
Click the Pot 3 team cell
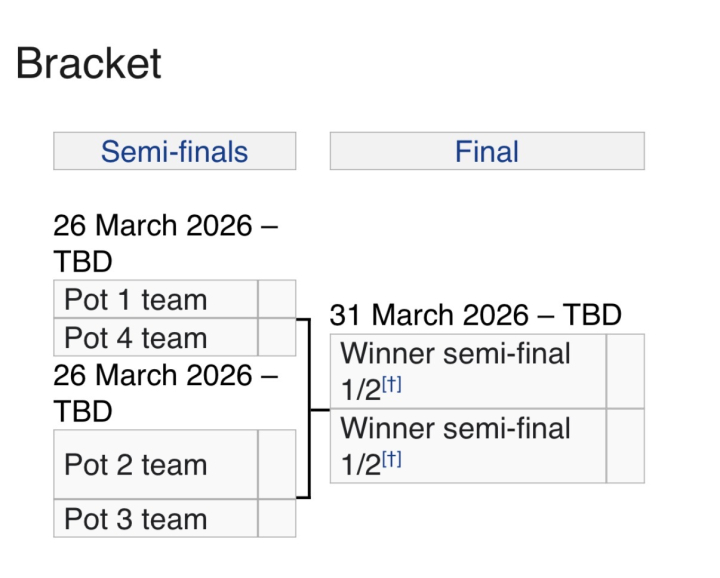(x=156, y=518)
